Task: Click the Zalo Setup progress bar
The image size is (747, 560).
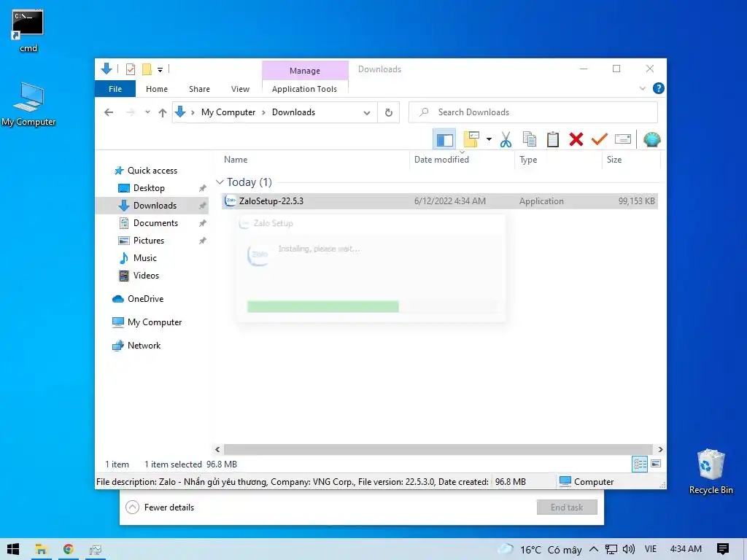Action: (x=372, y=306)
